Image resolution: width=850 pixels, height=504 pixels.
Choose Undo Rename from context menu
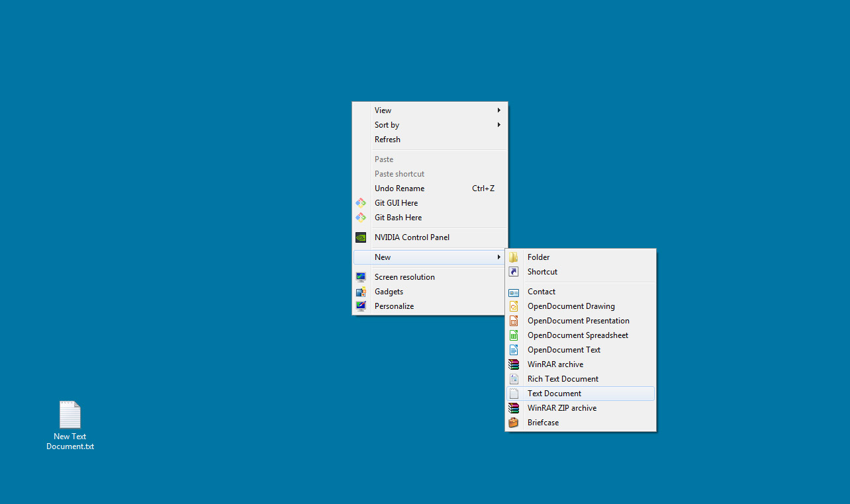(x=430, y=189)
